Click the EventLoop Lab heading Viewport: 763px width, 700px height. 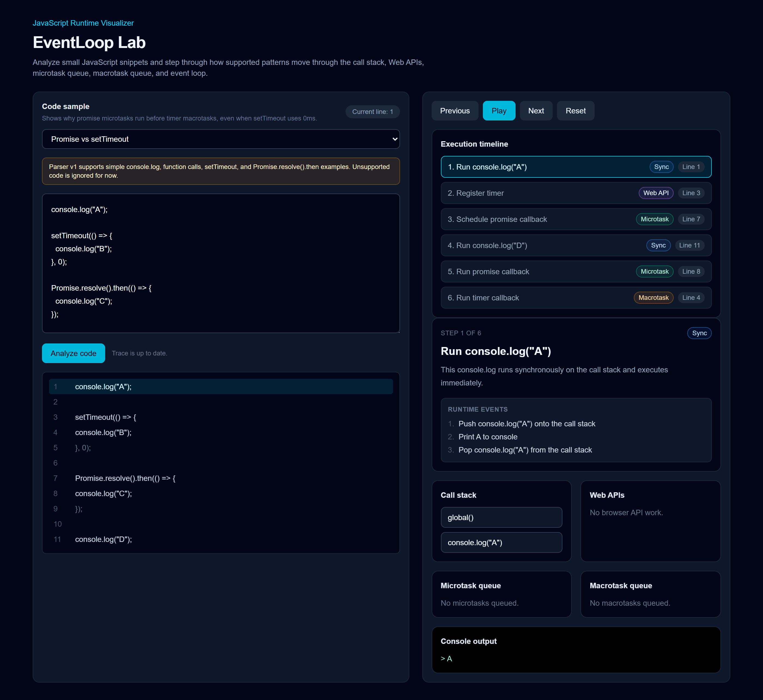coord(89,43)
